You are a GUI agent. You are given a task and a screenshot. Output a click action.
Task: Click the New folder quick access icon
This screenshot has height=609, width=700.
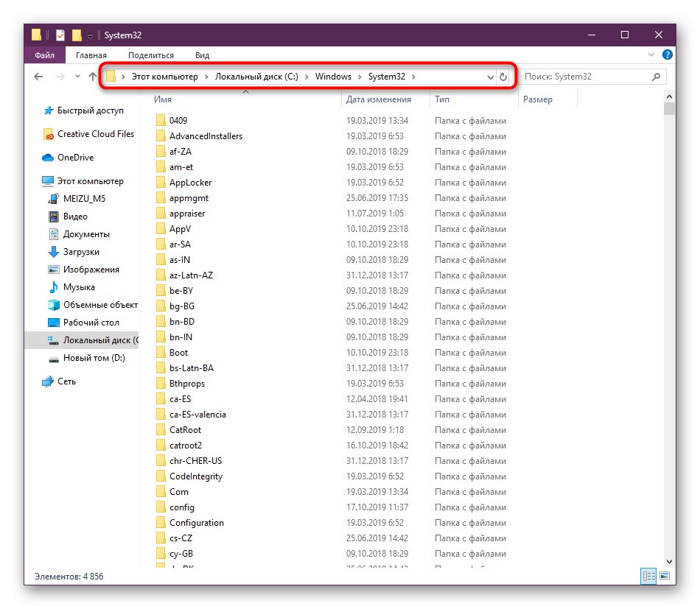(x=77, y=35)
